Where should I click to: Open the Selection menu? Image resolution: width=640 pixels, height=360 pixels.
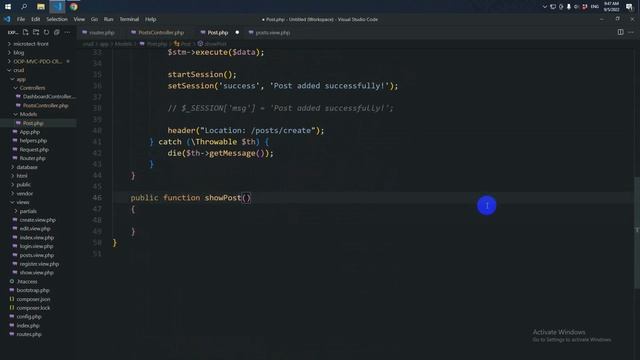click(x=57, y=19)
